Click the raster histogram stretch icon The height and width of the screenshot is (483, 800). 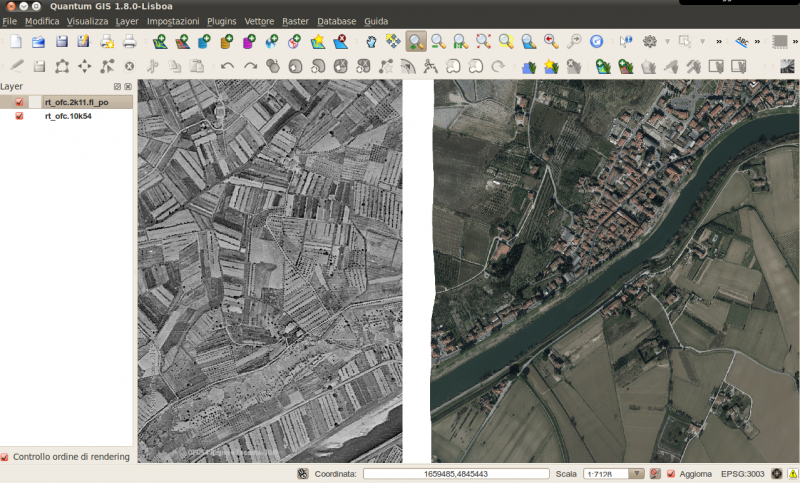[787, 66]
